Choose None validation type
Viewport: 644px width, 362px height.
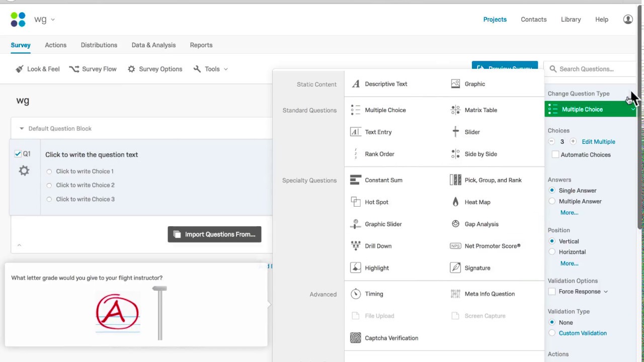point(552,322)
